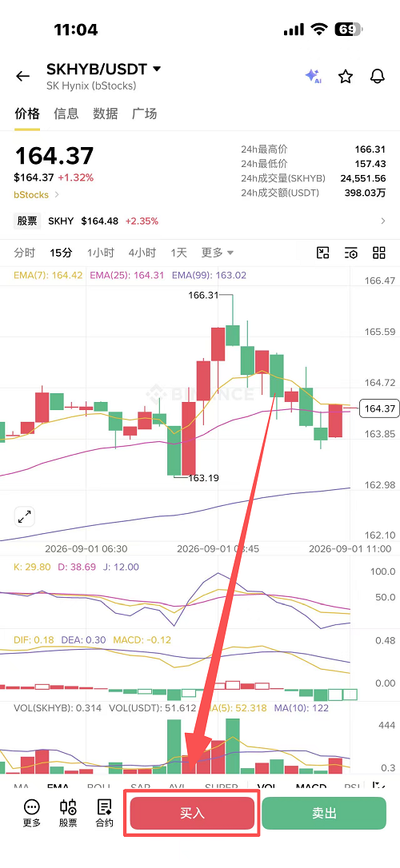Toggle the SUPER indicator
This screenshot has width=400, height=868.
(221, 787)
